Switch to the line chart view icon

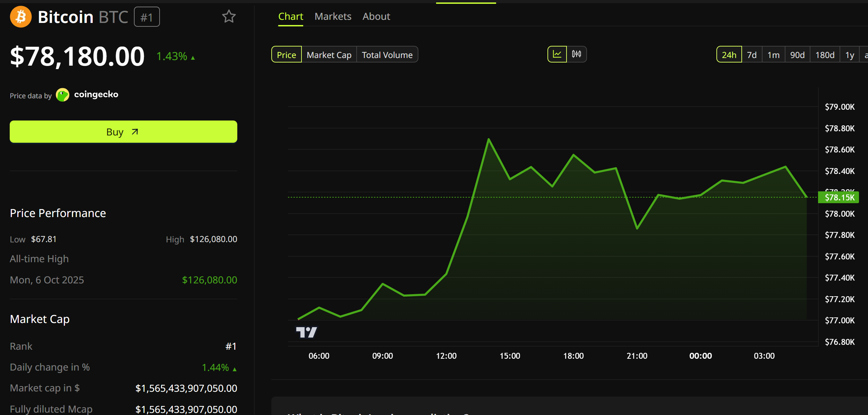pos(557,54)
